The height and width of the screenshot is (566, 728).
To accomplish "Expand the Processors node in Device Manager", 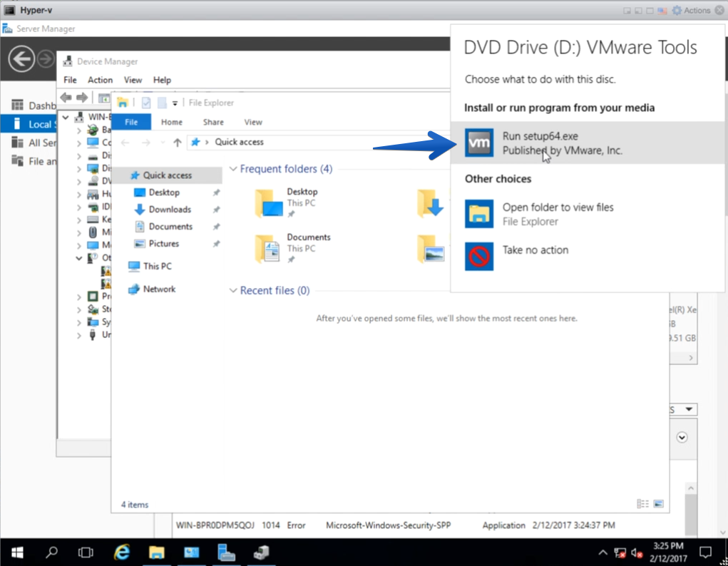I will (79, 297).
